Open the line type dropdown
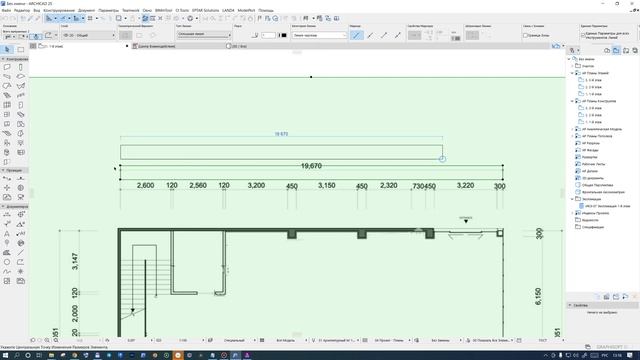Screen dimensions: 640x360 (x=204, y=34)
